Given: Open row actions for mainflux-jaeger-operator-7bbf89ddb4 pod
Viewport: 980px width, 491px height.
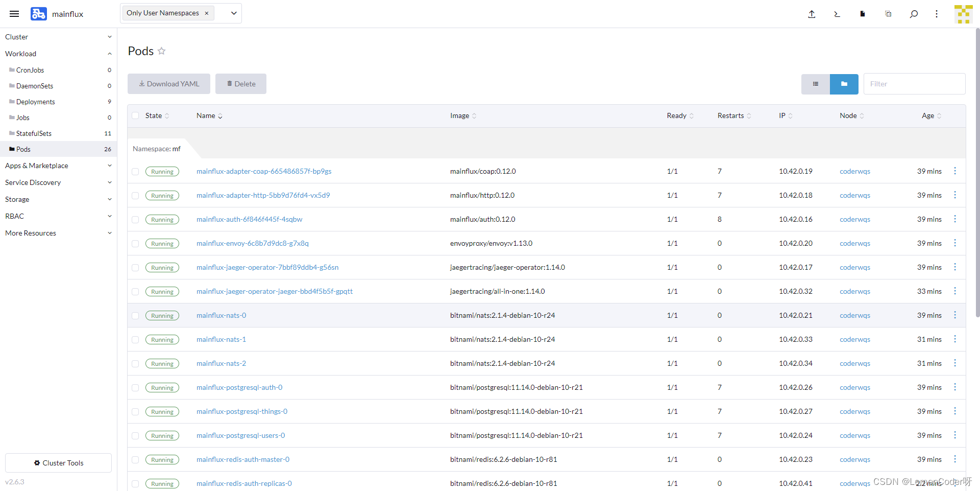Looking at the screenshot, I should tap(955, 267).
